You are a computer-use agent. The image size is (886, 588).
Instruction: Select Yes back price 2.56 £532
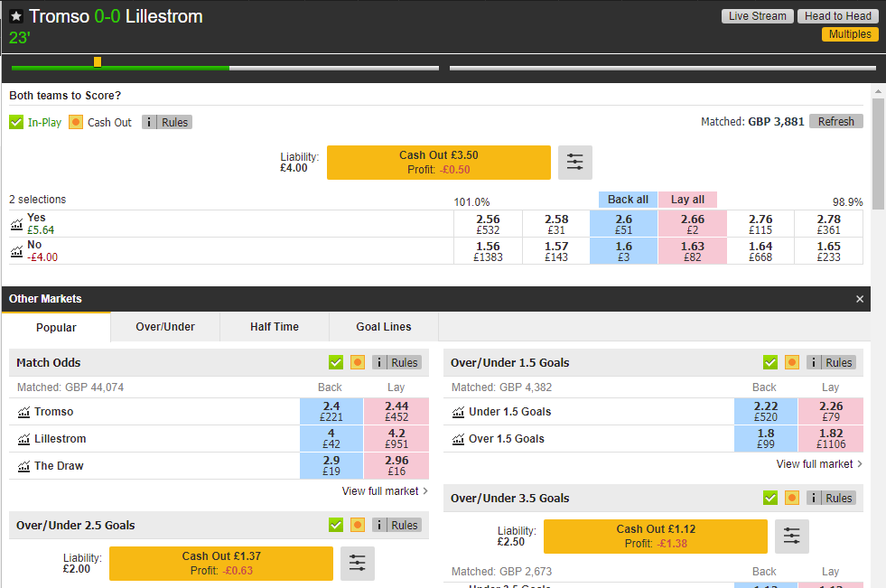pyautogui.click(x=488, y=224)
